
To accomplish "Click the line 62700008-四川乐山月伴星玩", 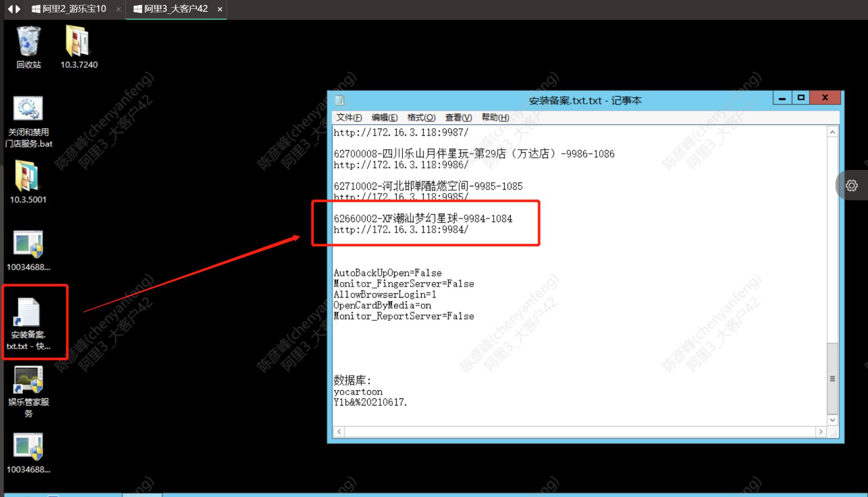I will tap(474, 154).
